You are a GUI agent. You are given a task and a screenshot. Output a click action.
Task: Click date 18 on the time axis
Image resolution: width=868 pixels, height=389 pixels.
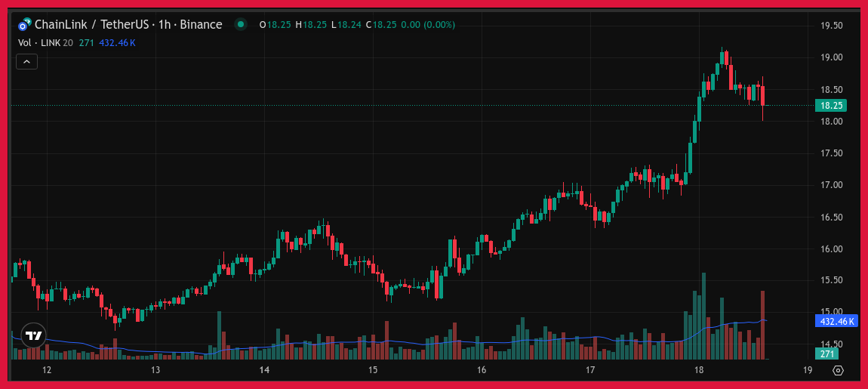coord(699,370)
